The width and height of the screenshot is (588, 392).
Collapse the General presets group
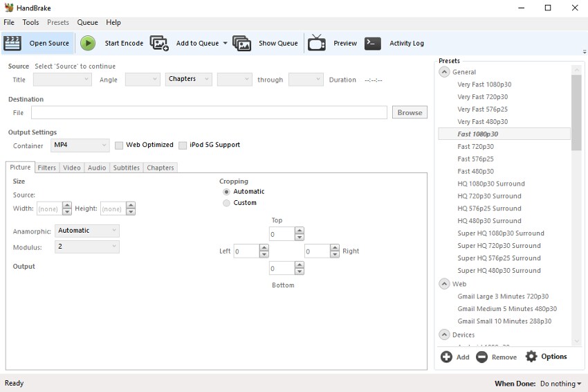tap(444, 72)
